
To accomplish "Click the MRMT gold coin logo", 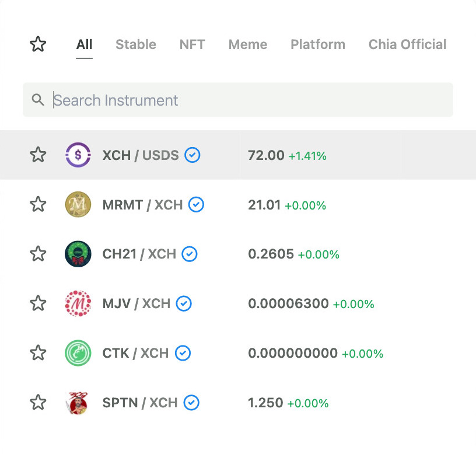I will tap(78, 204).
